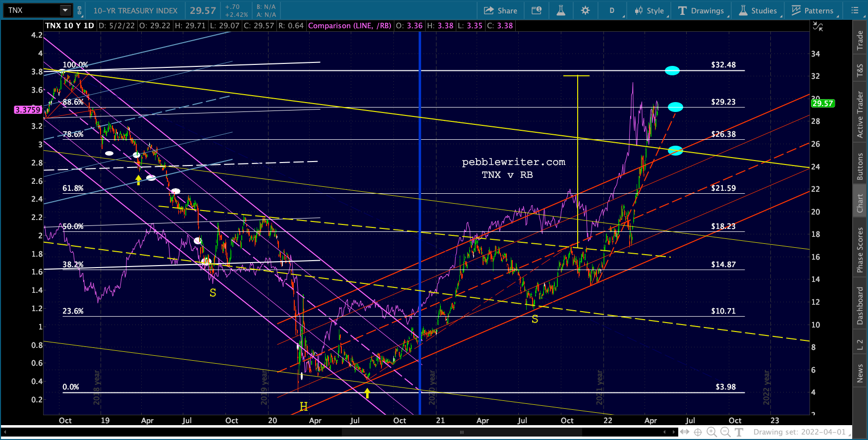Open the symbol dropdown arrow next to TNX
This screenshot has height=440, width=868.
coord(65,10)
